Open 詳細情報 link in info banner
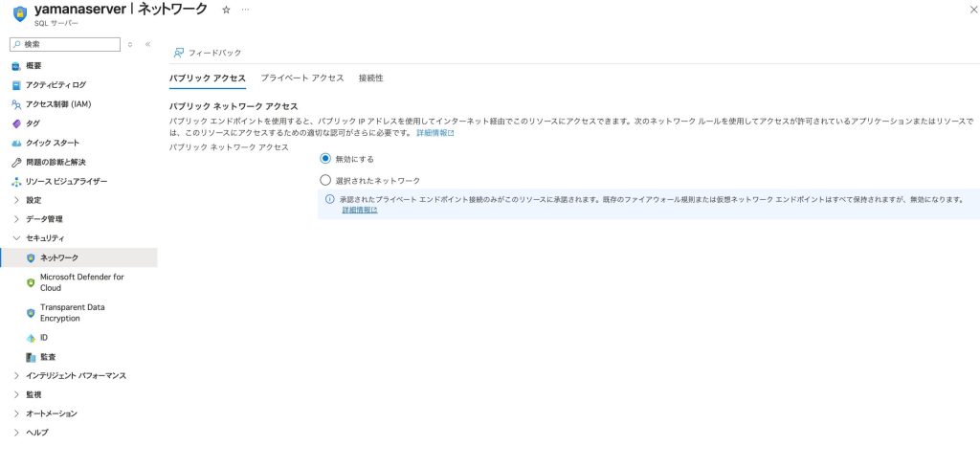Image resolution: width=980 pixels, height=468 pixels. click(x=360, y=210)
